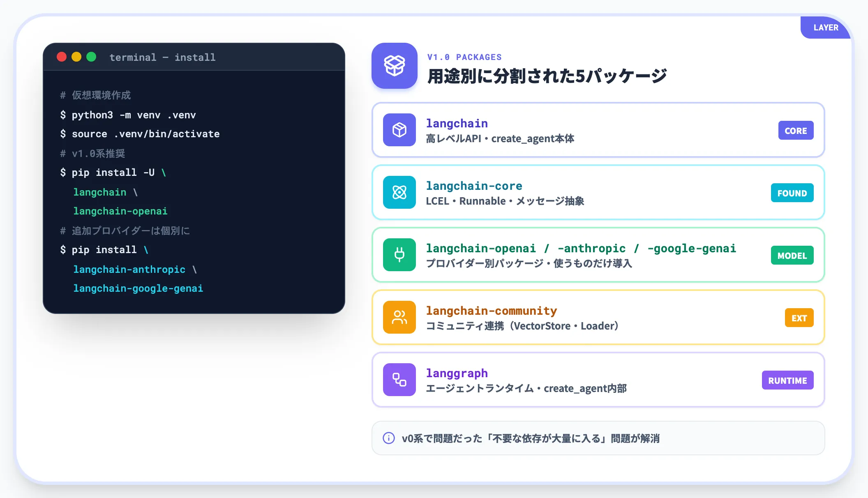
Task: Click the CORE badge
Action: pyautogui.click(x=796, y=131)
